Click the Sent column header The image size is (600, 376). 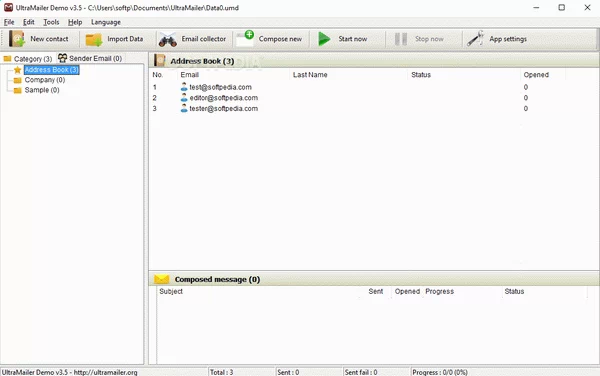tap(375, 291)
